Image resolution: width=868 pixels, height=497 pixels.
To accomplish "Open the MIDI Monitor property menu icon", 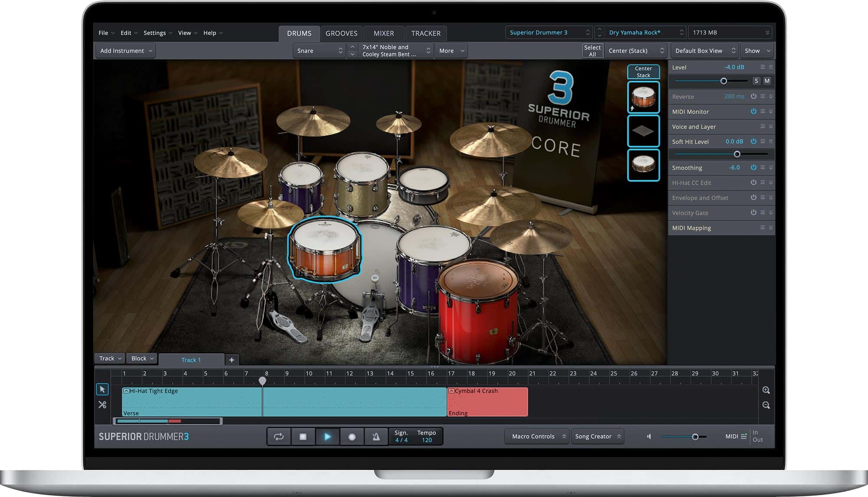I will (x=763, y=111).
